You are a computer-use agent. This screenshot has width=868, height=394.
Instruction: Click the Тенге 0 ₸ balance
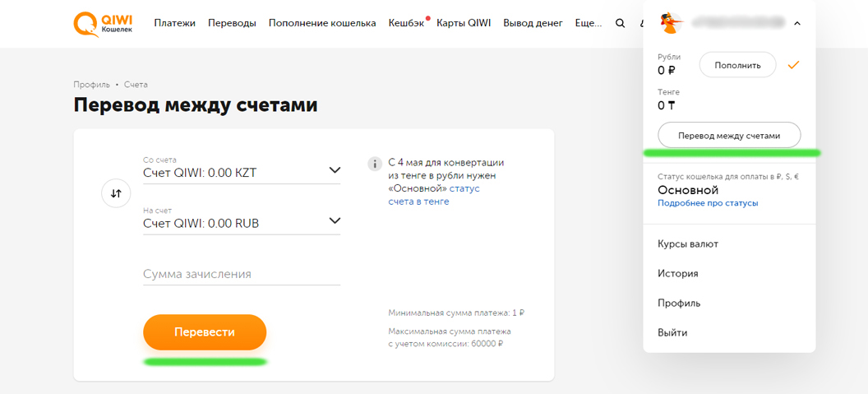669,100
